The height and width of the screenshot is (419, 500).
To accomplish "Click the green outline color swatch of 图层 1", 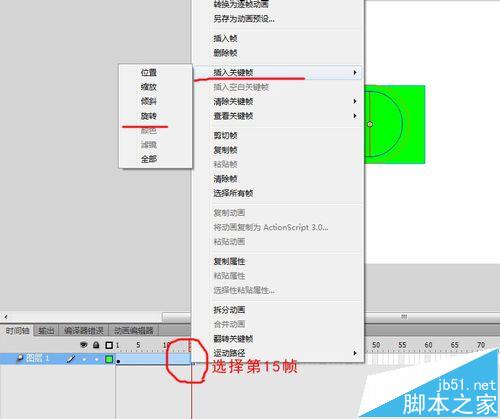I will point(109,359).
